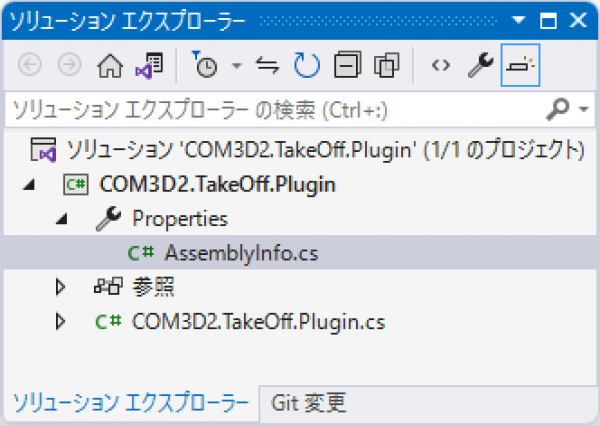Select the ソリューション エクスプローラー bottom tab
This screenshot has height=425, width=600.
click(x=128, y=403)
